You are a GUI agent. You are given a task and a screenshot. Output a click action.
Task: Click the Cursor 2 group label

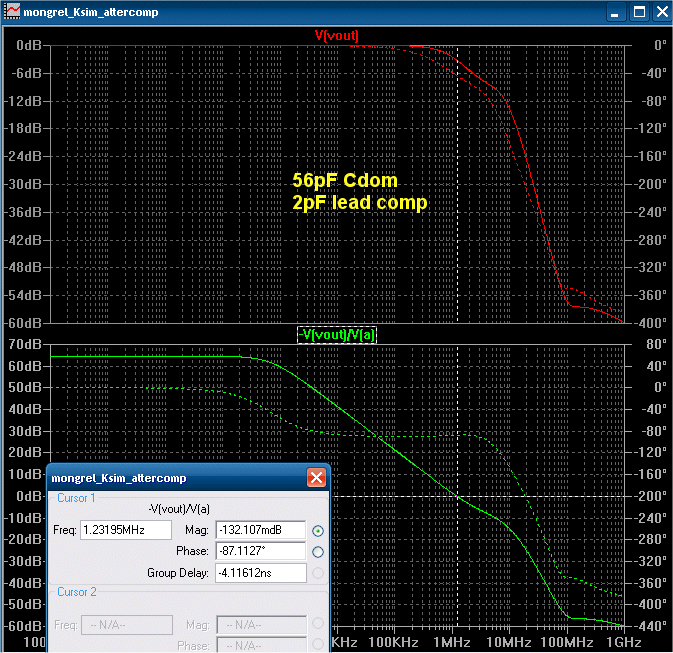click(76, 592)
